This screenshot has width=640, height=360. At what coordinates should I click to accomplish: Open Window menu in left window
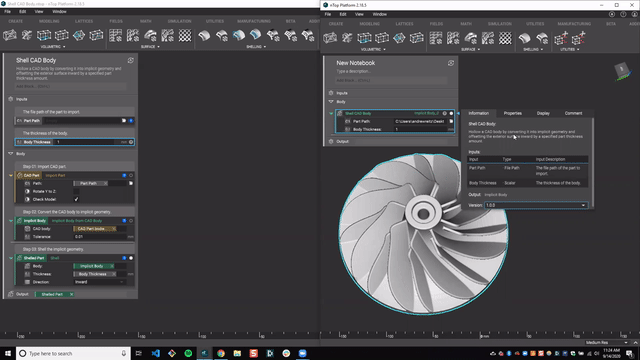[60, 11]
